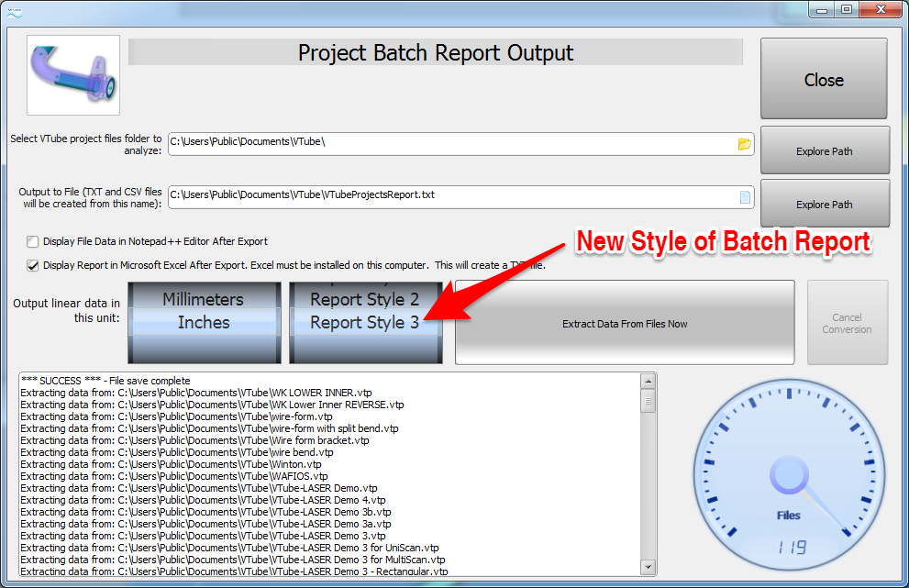Click the VTube project folder path field
Image resolution: width=909 pixels, height=588 pixels.
click(449, 144)
